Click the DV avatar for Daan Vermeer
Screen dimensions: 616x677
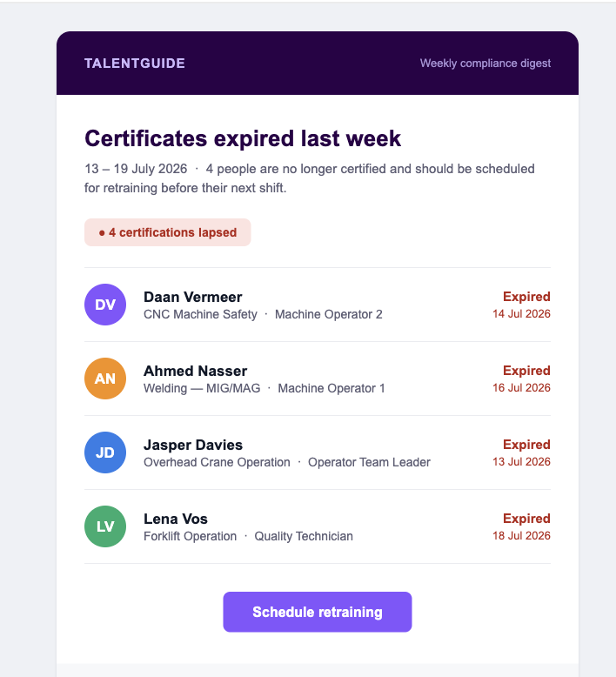105,305
